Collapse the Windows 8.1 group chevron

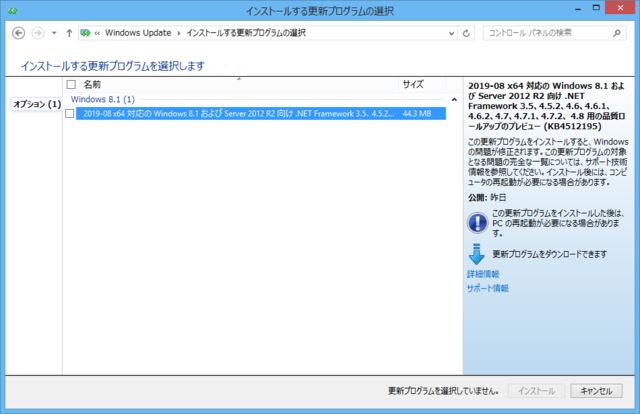coord(454,100)
